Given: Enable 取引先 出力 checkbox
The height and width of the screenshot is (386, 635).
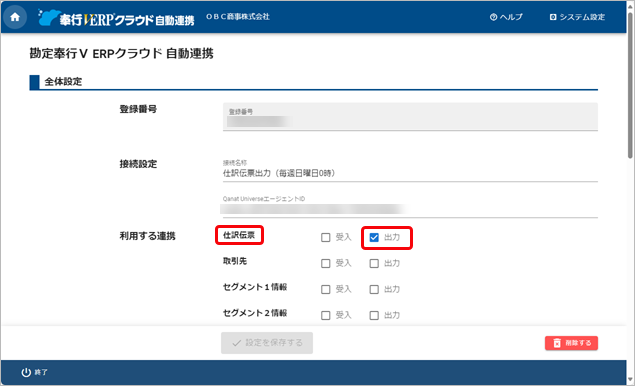Looking at the screenshot, I should (x=374, y=263).
